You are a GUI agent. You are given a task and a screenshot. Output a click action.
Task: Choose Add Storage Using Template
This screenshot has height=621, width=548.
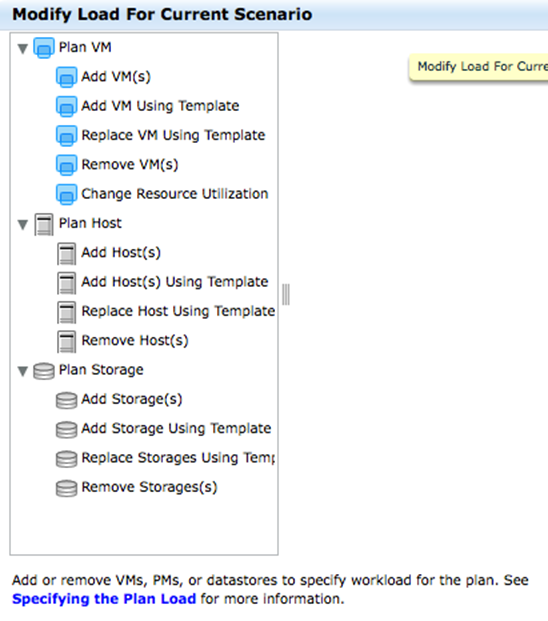(x=176, y=429)
